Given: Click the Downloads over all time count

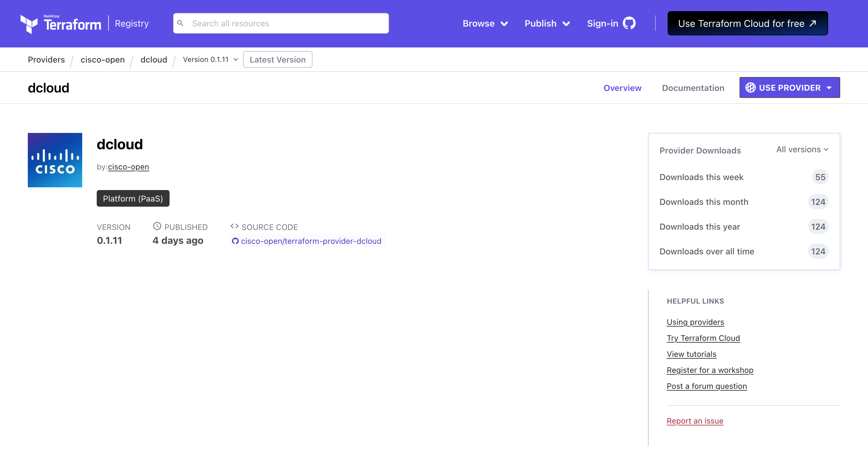Looking at the screenshot, I should [818, 252].
